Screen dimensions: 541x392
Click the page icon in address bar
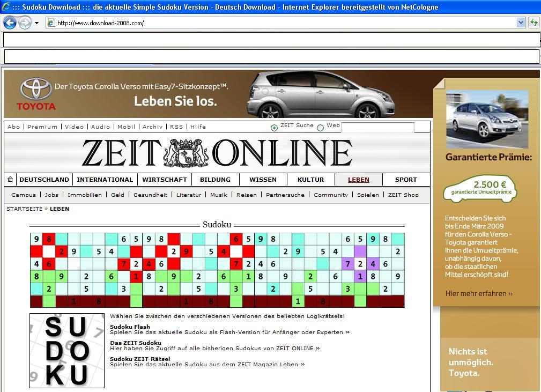(x=51, y=23)
